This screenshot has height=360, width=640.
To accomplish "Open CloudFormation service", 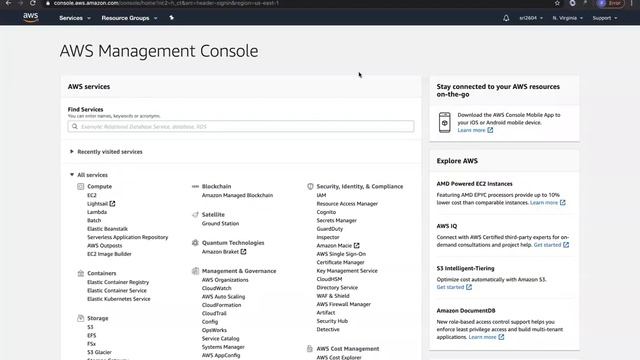I will (x=221, y=305).
